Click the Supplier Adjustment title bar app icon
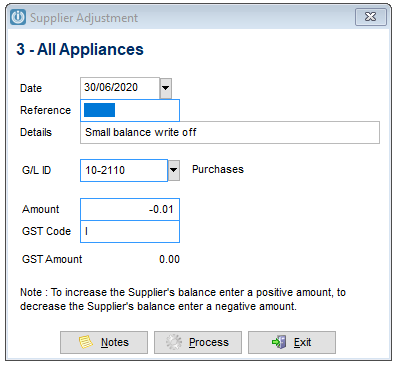This screenshot has height=365, width=396. [18, 17]
